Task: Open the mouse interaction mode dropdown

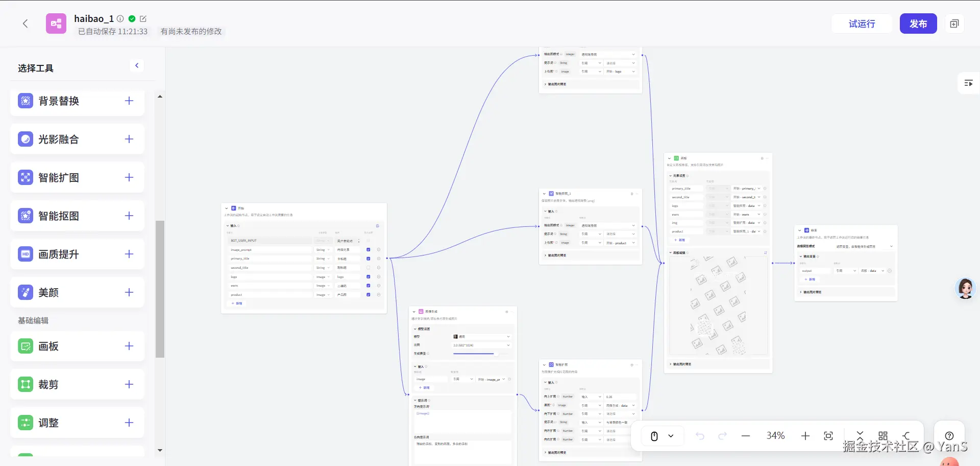Action: pyautogui.click(x=661, y=436)
